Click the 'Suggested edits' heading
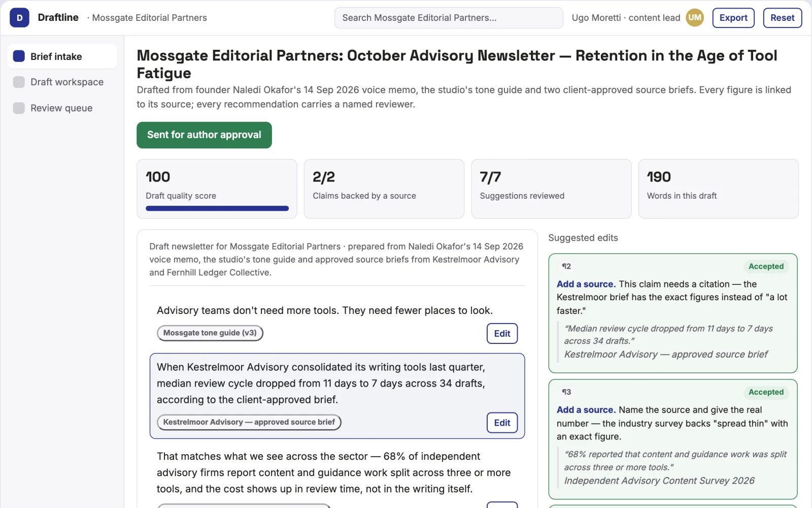 [583, 238]
